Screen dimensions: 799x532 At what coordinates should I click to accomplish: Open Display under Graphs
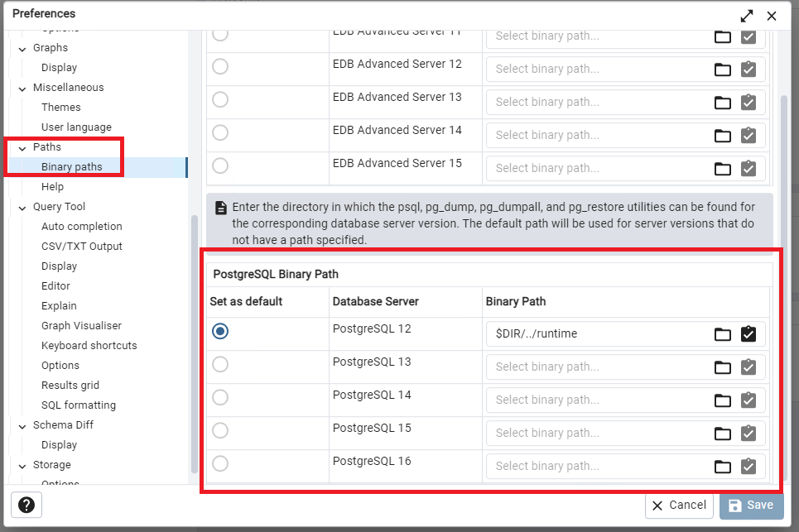59,68
